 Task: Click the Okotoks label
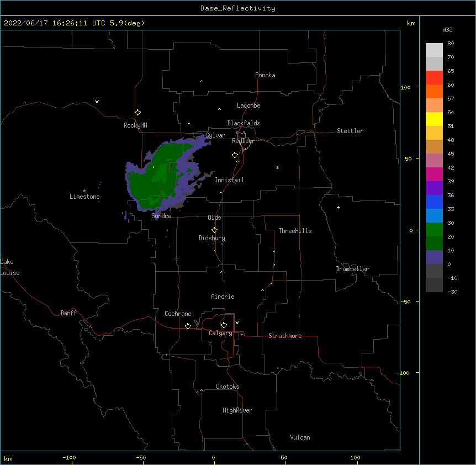pyautogui.click(x=228, y=387)
